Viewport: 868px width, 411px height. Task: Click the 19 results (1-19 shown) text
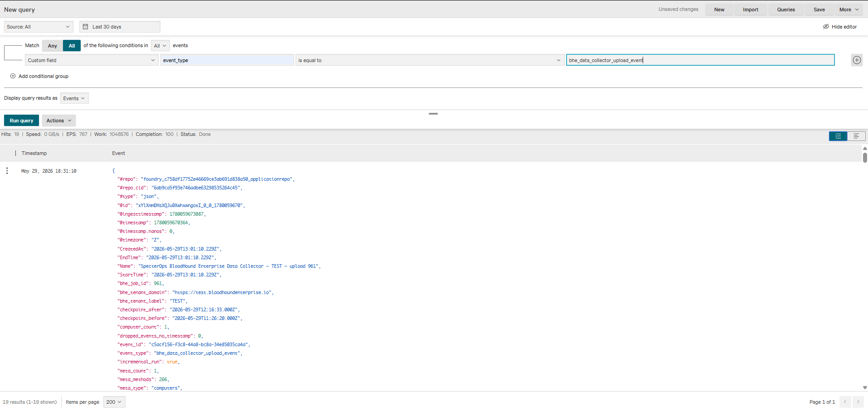pyautogui.click(x=30, y=402)
